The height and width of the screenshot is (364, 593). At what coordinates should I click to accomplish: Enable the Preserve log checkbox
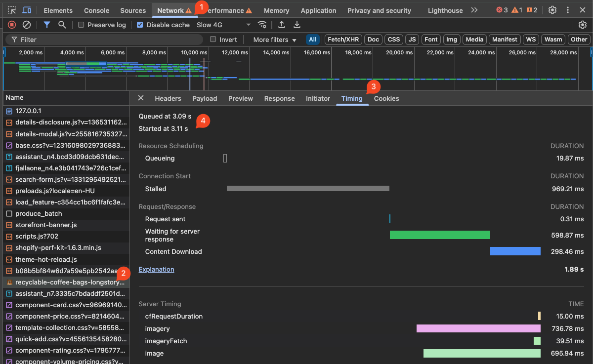81,25
